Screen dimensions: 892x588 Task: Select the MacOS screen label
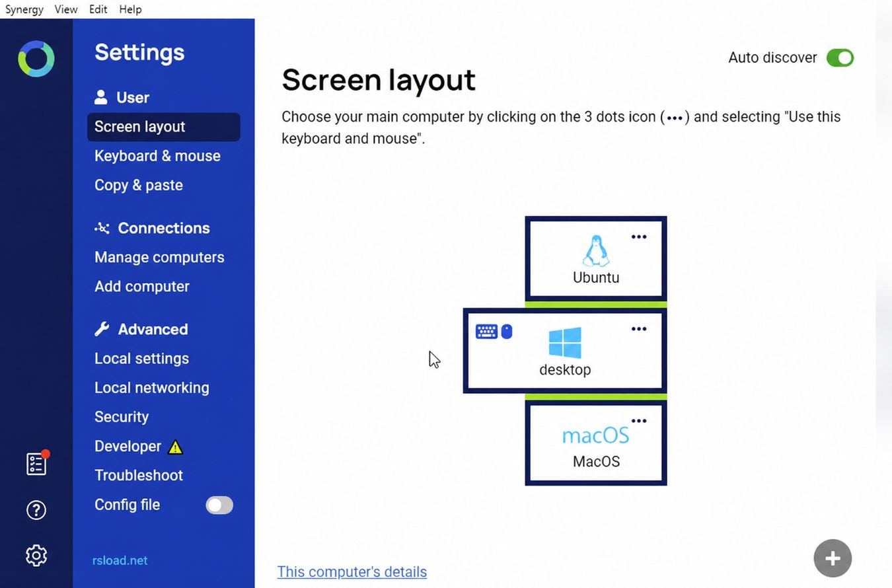click(596, 462)
